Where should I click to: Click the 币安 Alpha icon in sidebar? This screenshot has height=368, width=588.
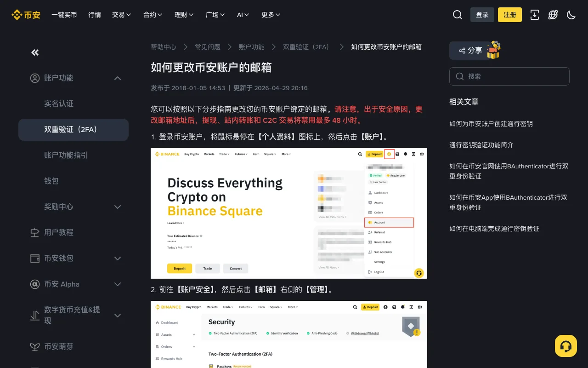[35, 284]
